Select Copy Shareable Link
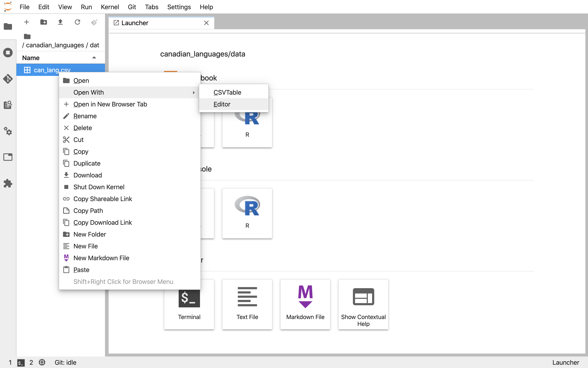Image resolution: width=588 pixels, height=368 pixels. (x=129, y=199)
